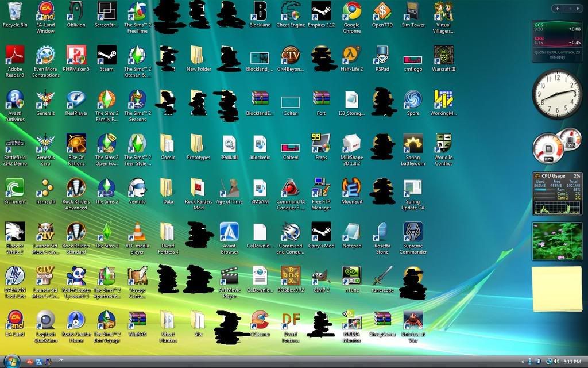The height and width of the screenshot is (368, 588).
Task: Add a gadget with sidebar plus button
Action: [x=558, y=8]
